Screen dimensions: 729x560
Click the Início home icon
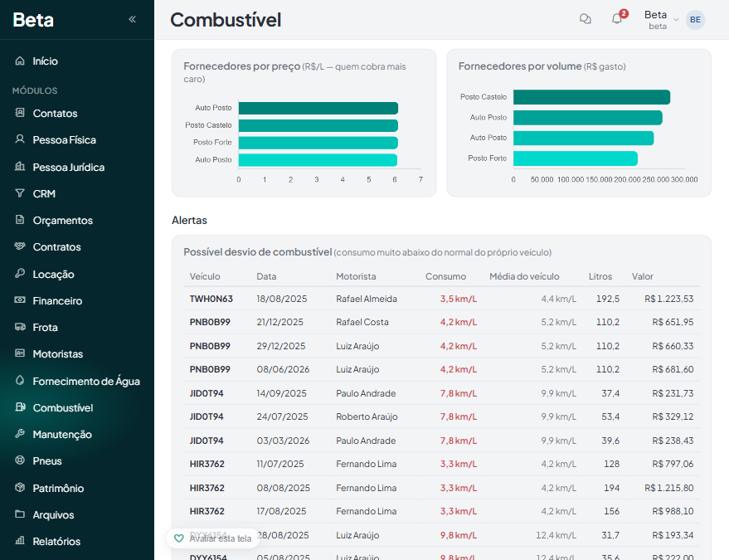pos(20,61)
